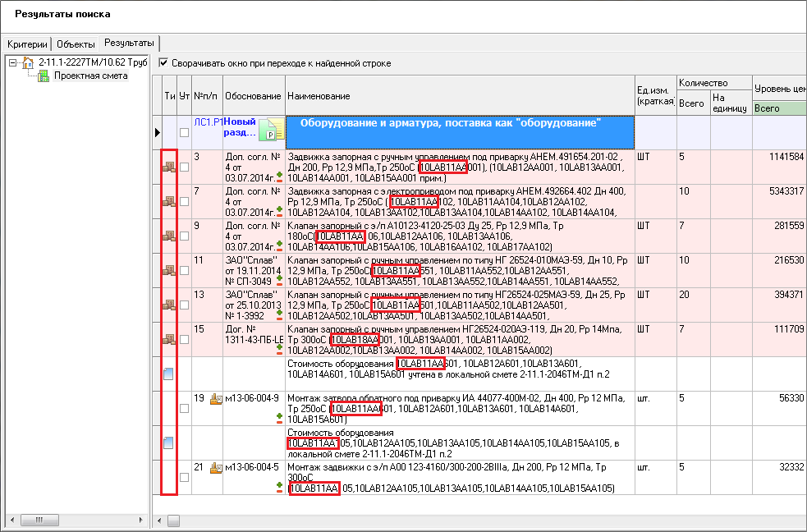
Task: Click the '№п/п' column header
Action: (206, 96)
